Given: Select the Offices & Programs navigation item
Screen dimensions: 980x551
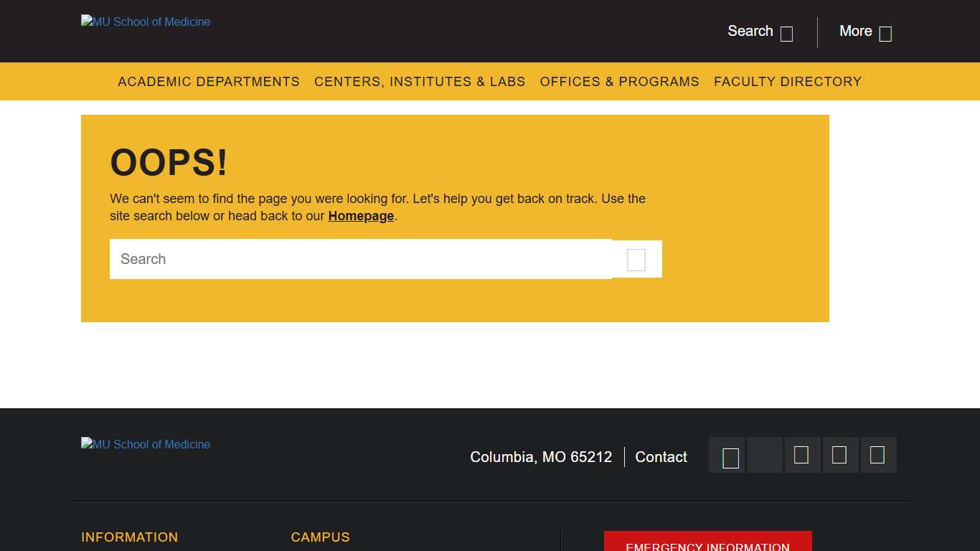Looking at the screenshot, I should (619, 81).
